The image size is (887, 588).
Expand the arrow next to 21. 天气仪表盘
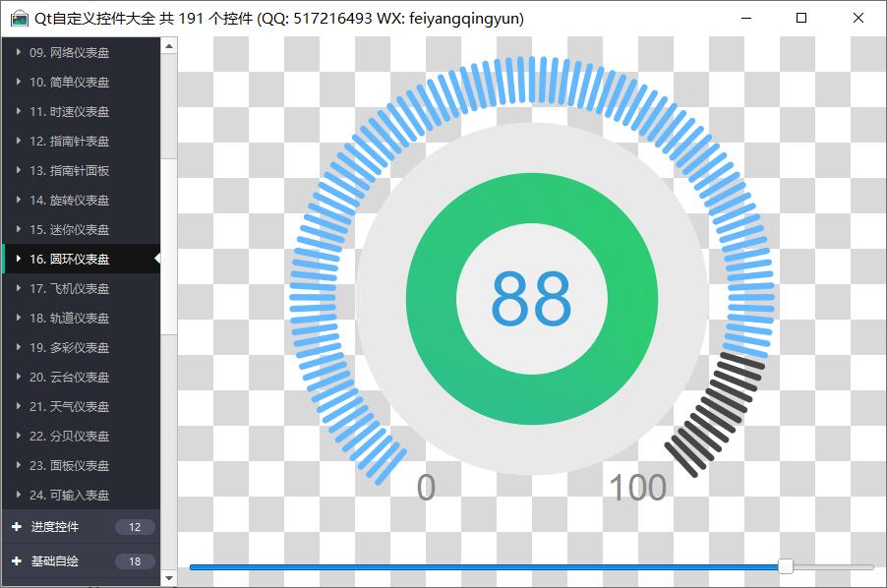[19, 406]
